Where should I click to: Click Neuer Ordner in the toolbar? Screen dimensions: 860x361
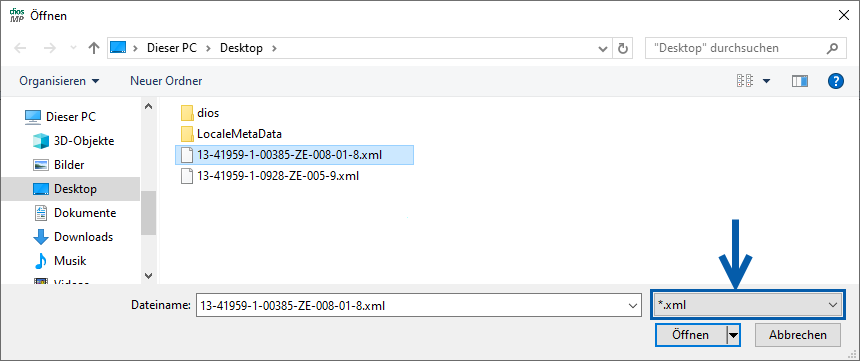pyautogui.click(x=166, y=81)
